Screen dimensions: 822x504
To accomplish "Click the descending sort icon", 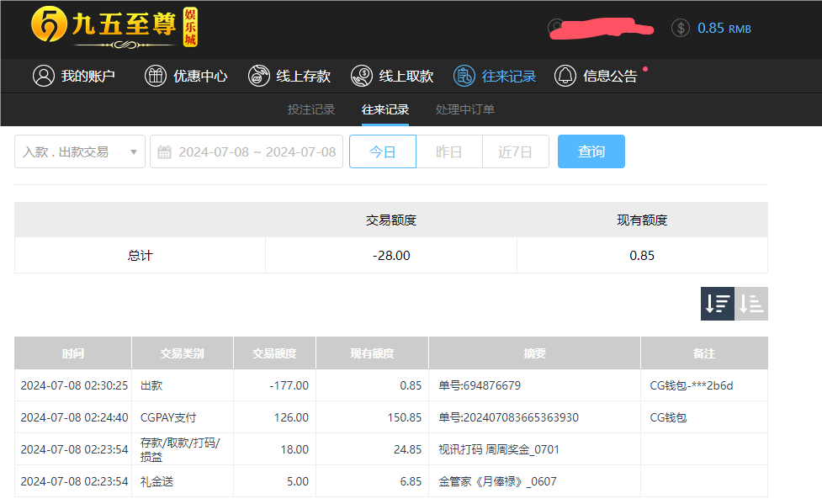I will [x=717, y=303].
